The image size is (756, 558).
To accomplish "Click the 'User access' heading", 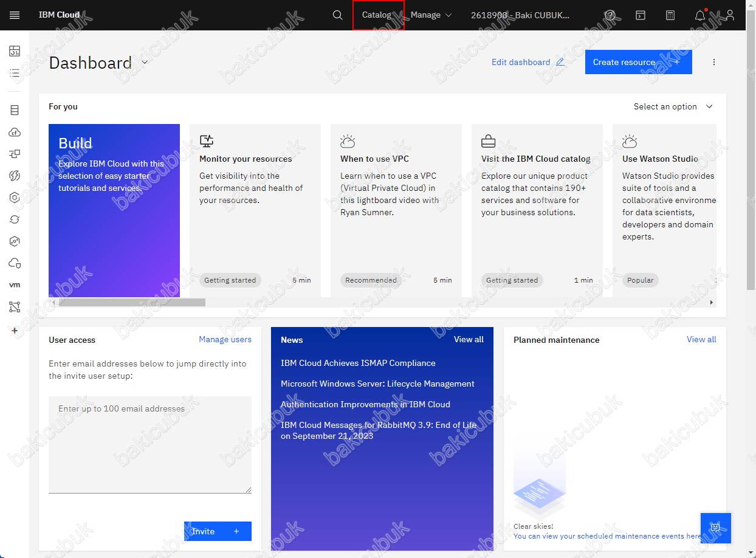I will [x=72, y=340].
